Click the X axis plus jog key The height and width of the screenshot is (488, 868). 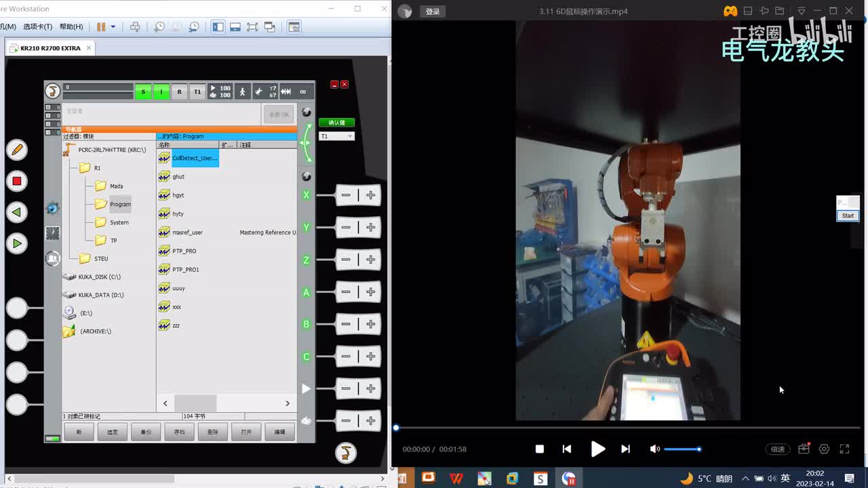[371, 195]
